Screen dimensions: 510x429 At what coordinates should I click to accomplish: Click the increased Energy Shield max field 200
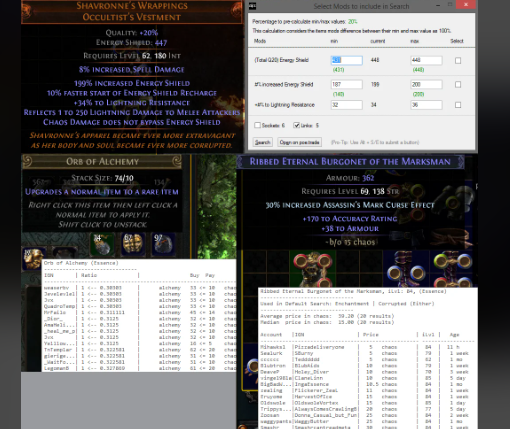click(426, 85)
